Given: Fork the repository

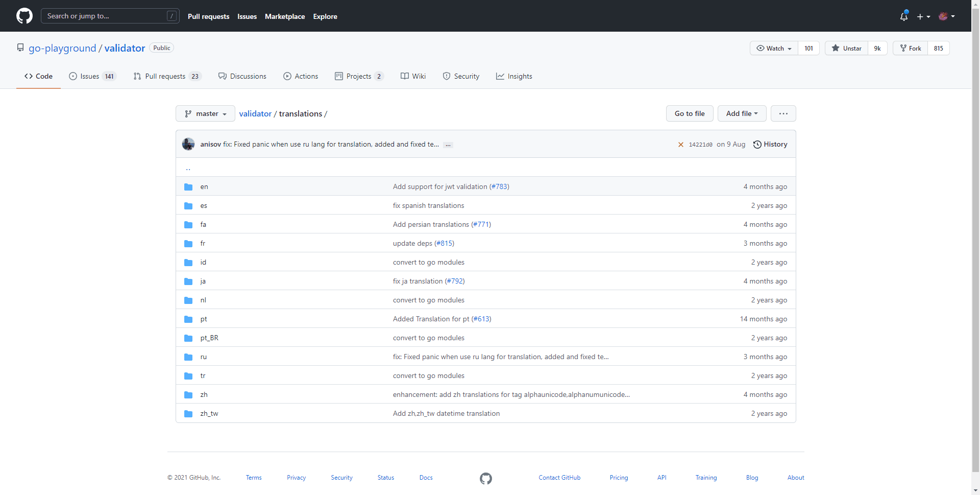Looking at the screenshot, I should click(x=910, y=48).
